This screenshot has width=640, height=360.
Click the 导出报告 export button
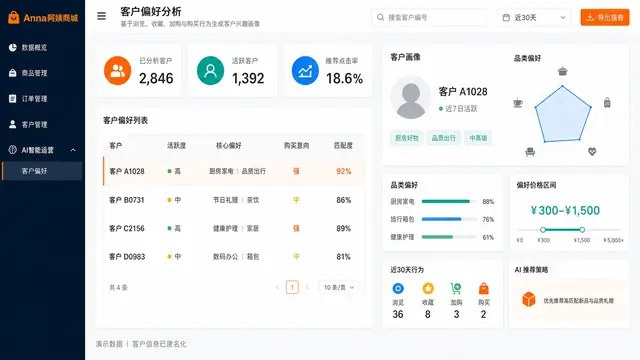click(x=605, y=17)
